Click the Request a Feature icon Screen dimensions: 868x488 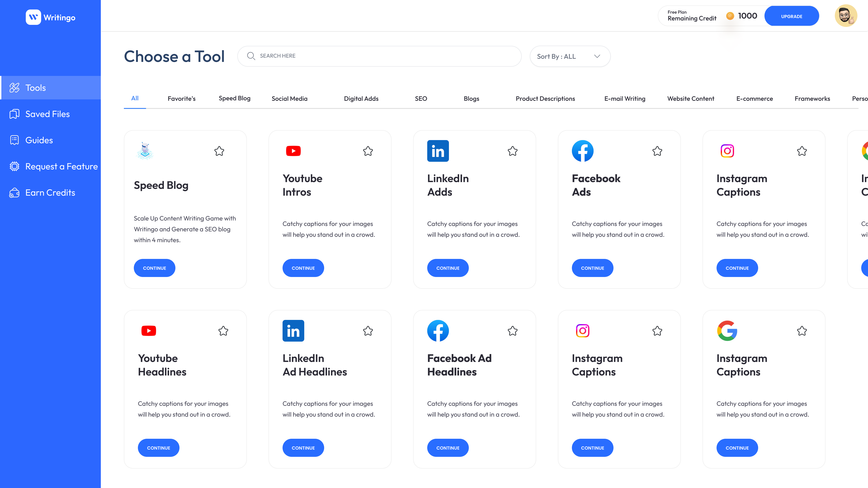14,166
